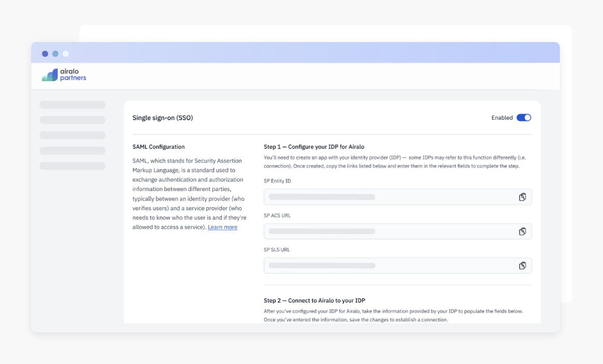Click the Single sign-on (SSO) heading
This screenshot has height=364, width=603.
(x=163, y=118)
